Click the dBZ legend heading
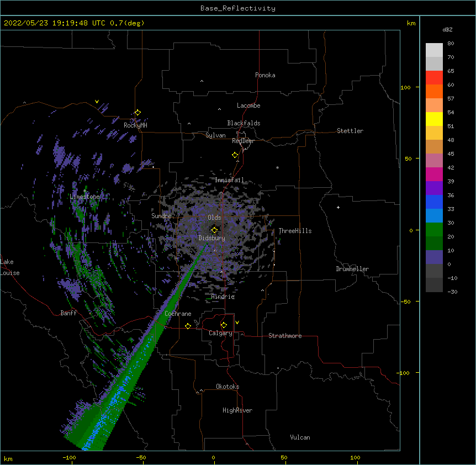Screen dimensions: 476x465 pos(447,30)
